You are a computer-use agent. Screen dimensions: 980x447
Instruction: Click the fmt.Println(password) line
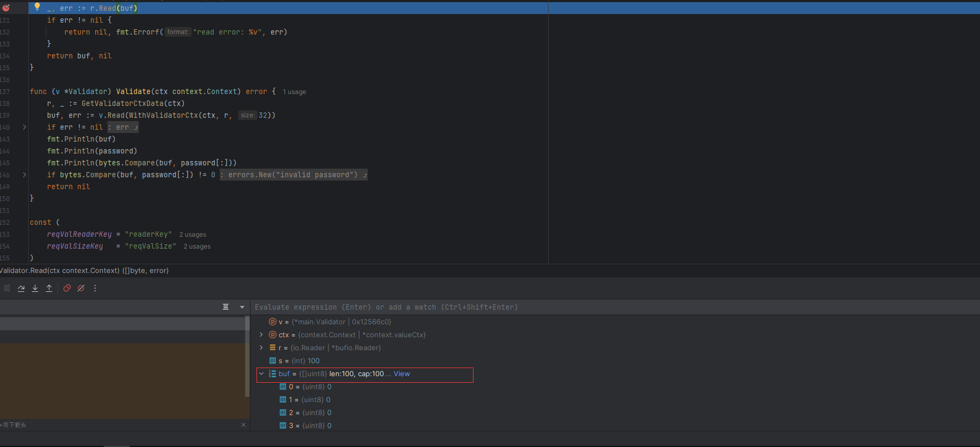(x=92, y=151)
